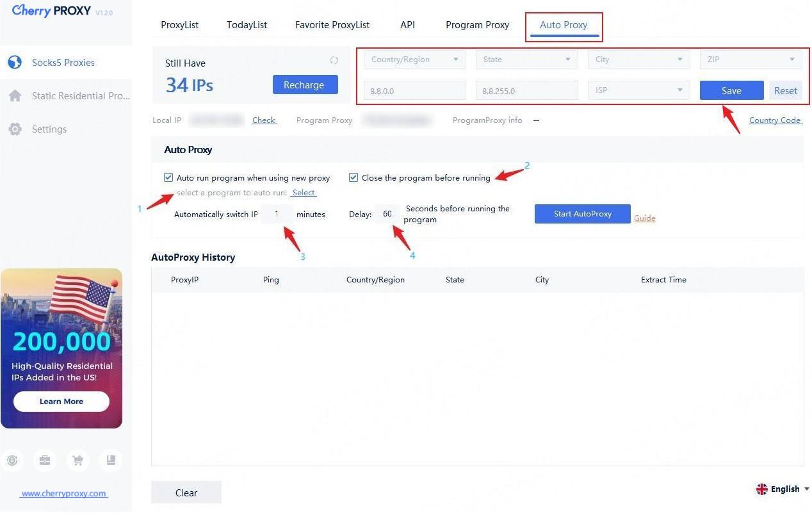
Task: Uncheck Auto run program when using new proxy
Action: pyautogui.click(x=168, y=177)
